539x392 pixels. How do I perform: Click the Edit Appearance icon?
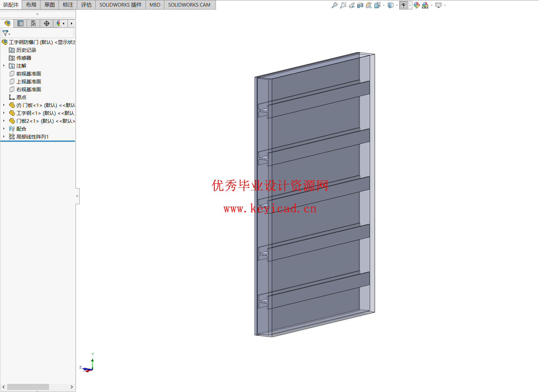pos(417,5)
